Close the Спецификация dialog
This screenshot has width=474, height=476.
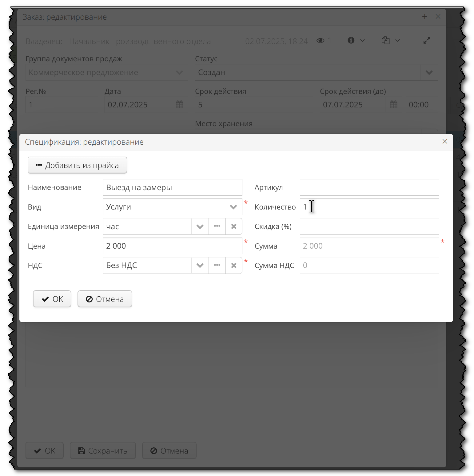(445, 142)
